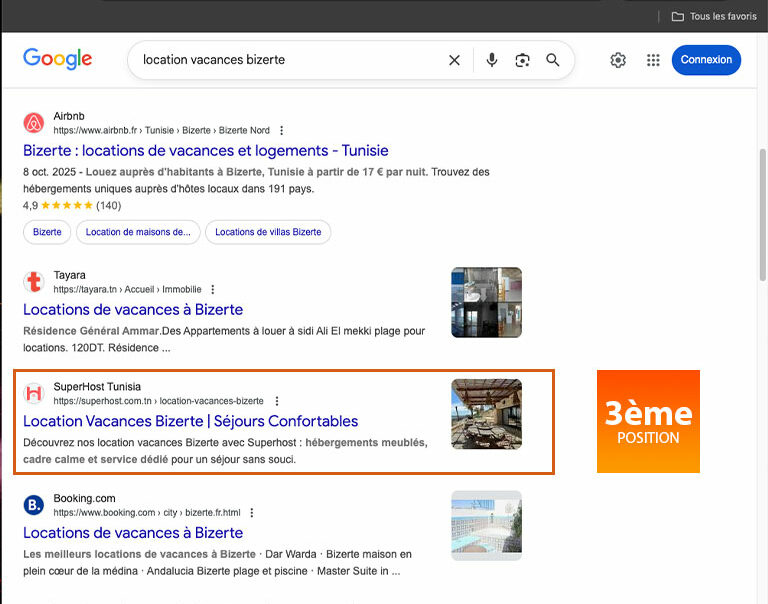Start voice search with microphone icon

coord(491,60)
